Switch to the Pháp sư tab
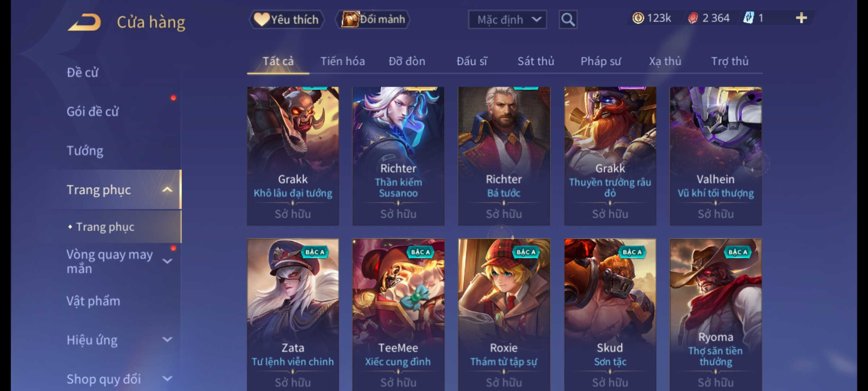The height and width of the screenshot is (391, 868). [x=600, y=61]
